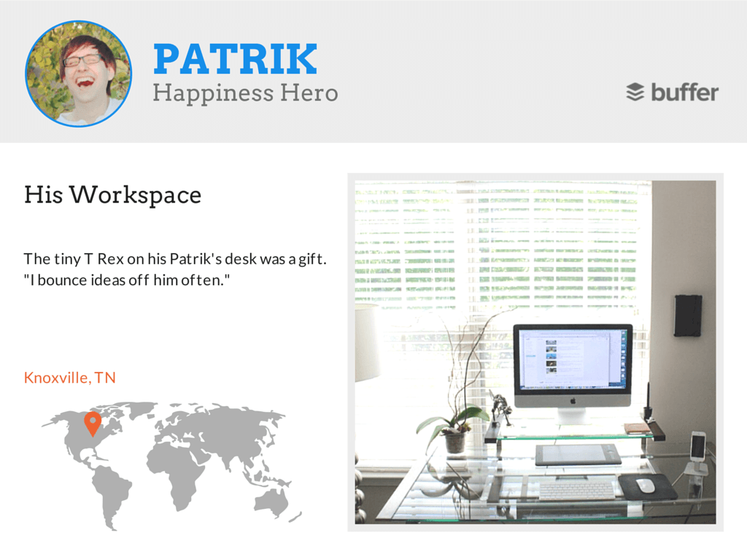Click the Happiness Hero subtitle
Screen dimensions: 747x560
click(x=245, y=93)
